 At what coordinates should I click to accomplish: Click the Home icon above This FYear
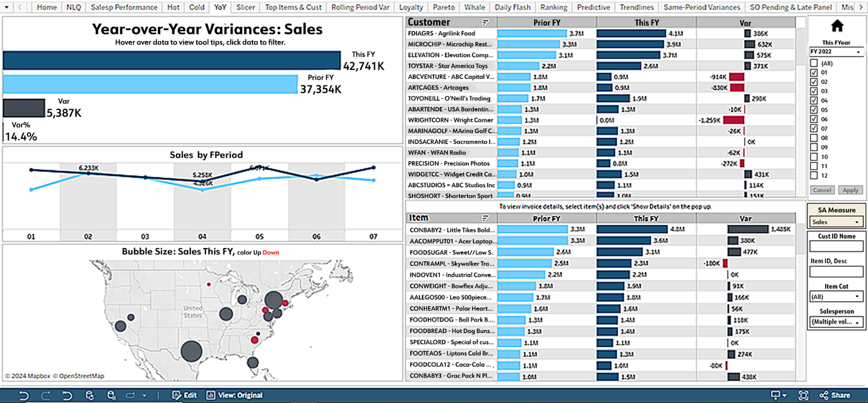837,26
